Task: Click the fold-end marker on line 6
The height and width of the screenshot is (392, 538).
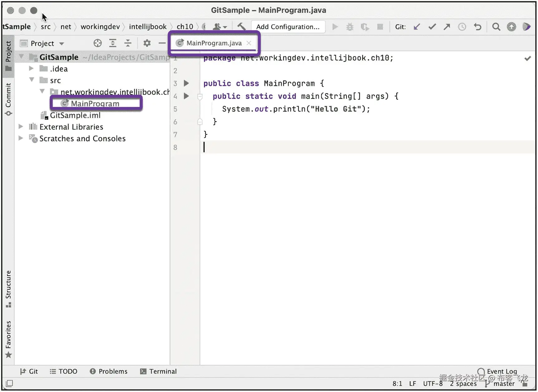Action: click(x=200, y=122)
